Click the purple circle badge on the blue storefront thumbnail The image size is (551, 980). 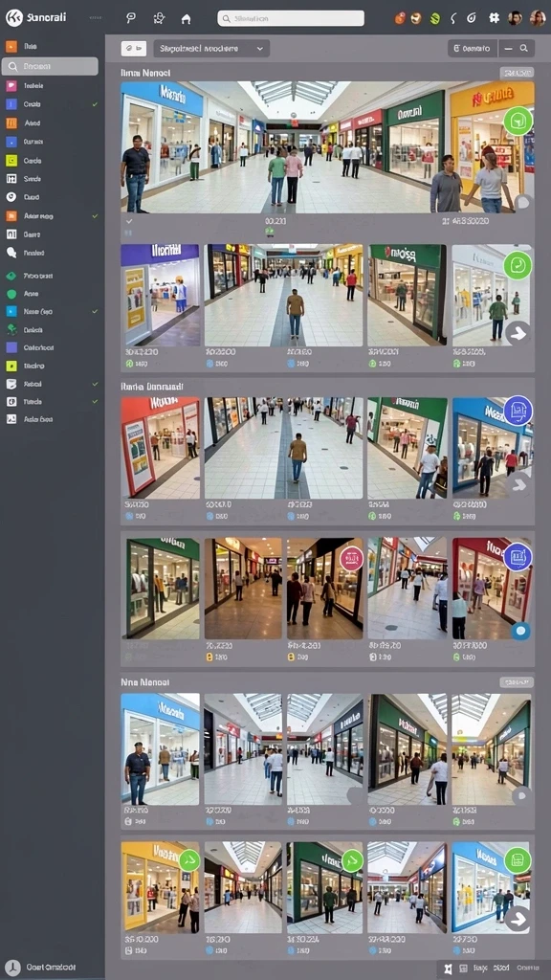tap(518, 411)
